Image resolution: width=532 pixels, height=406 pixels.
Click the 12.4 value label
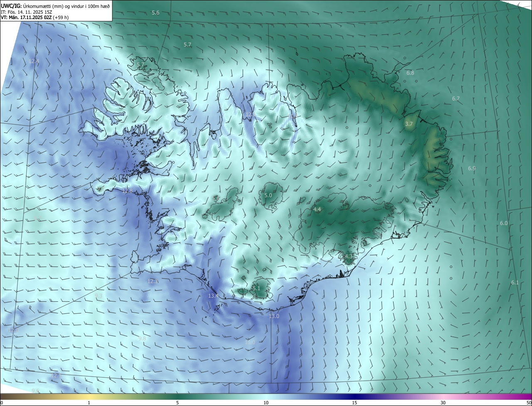tap(34, 61)
